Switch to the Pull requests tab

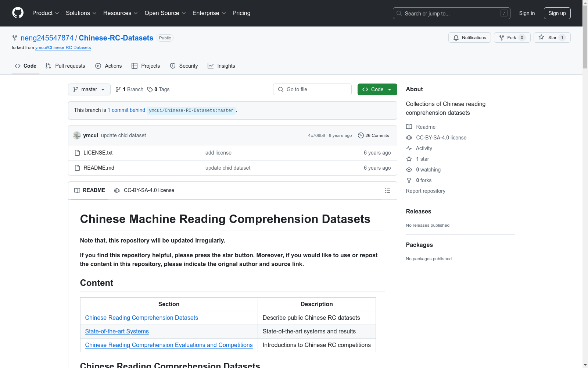tap(65, 66)
